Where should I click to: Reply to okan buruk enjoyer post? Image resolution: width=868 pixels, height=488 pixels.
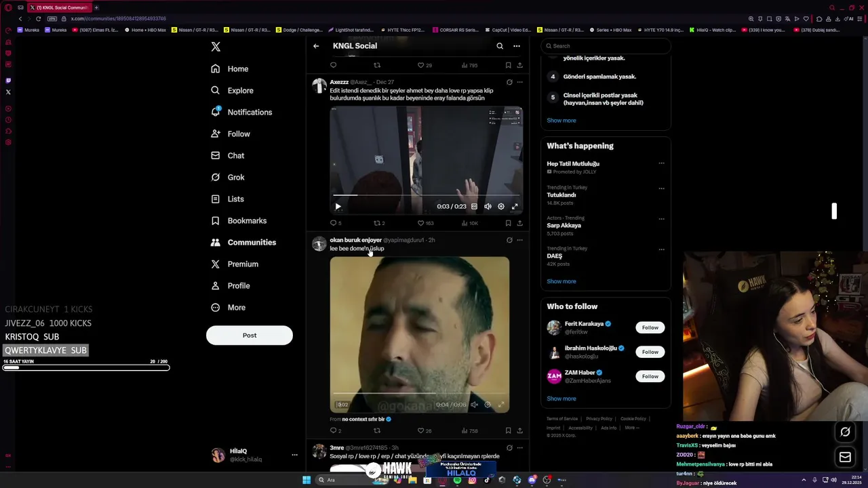pyautogui.click(x=335, y=430)
